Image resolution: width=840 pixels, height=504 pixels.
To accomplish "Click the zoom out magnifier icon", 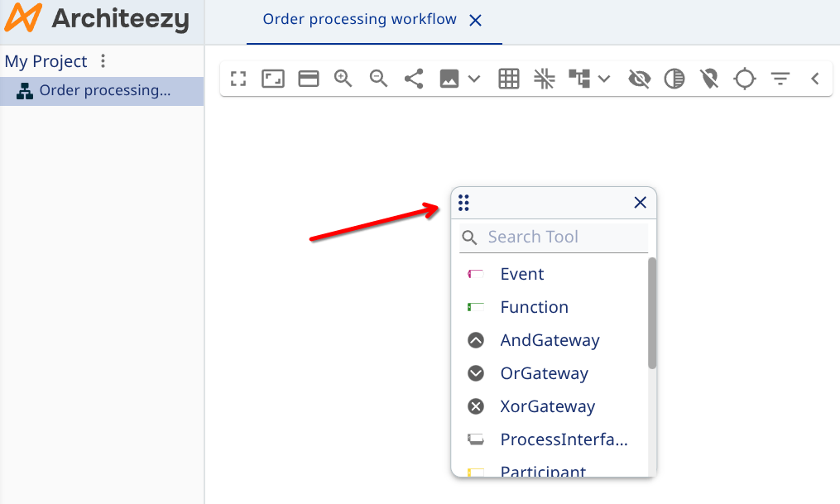I will tap(379, 79).
